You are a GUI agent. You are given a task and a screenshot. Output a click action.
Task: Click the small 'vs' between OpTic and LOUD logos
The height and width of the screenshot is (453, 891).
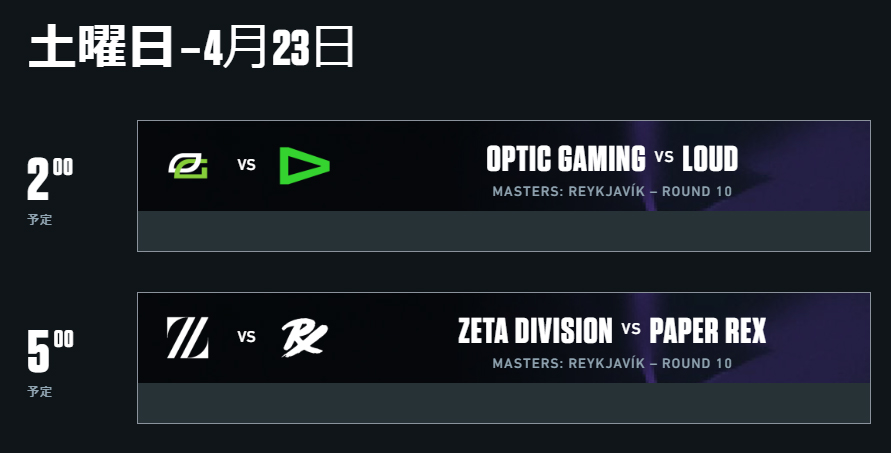[246, 165]
